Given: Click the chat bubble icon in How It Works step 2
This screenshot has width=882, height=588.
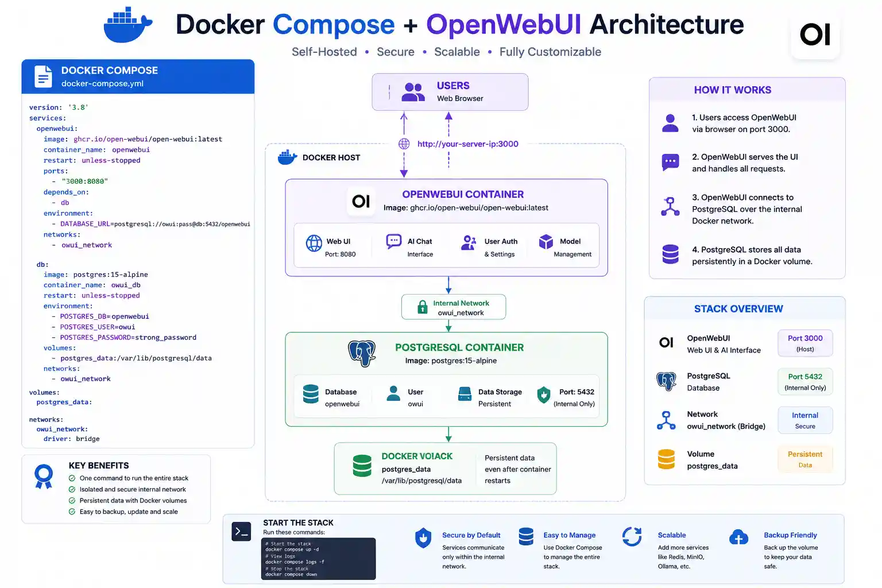Looking at the screenshot, I should click(x=670, y=163).
